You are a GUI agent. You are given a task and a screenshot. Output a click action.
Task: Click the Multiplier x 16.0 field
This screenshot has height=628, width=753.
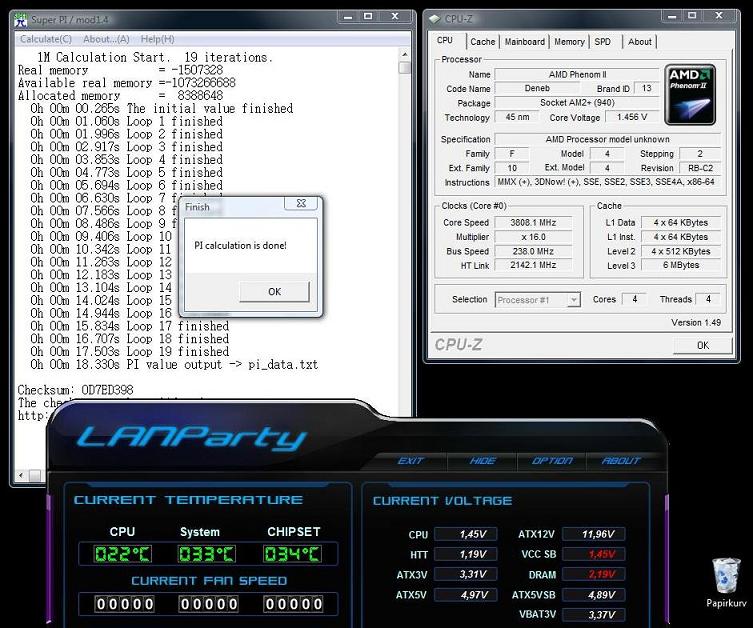(x=533, y=237)
